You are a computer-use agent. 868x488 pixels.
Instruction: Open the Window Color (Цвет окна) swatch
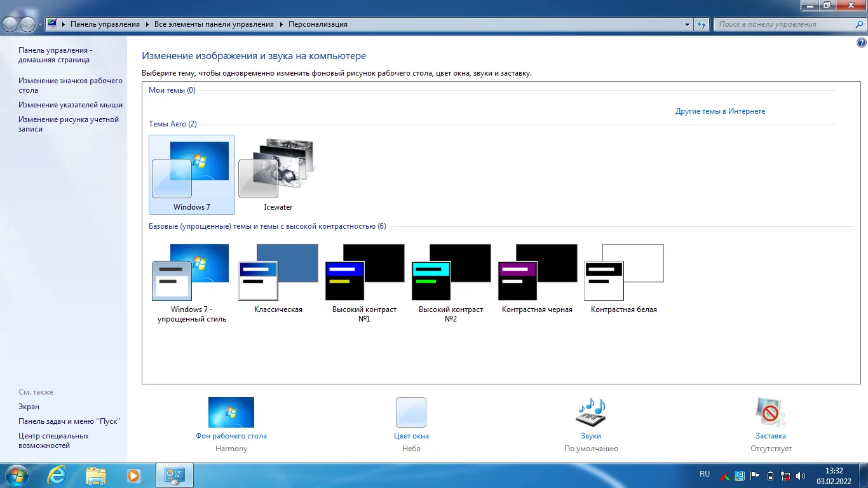[x=411, y=412]
